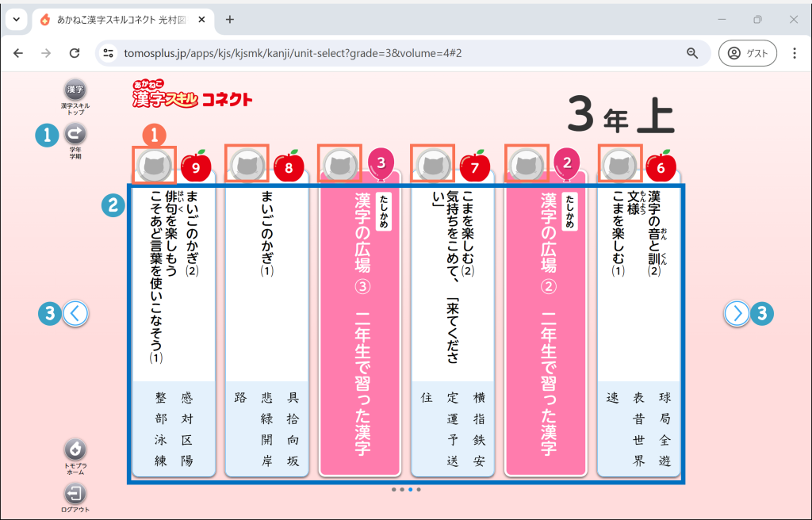Click the pink balloon number 3

coord(381,165)
